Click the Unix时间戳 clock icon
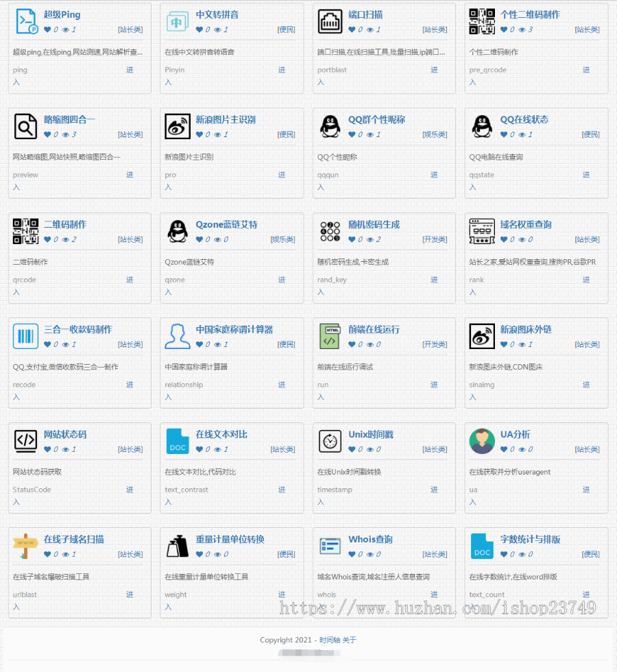This screenshot has width=617, height=672. click(330, 442)
